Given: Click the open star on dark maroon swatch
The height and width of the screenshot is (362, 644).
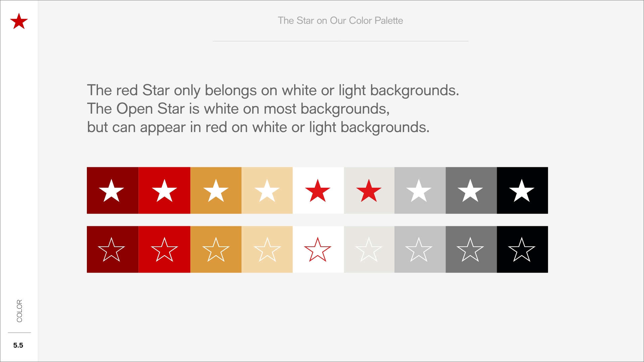Looking at the screenshot, I should (x=111, y=250).
